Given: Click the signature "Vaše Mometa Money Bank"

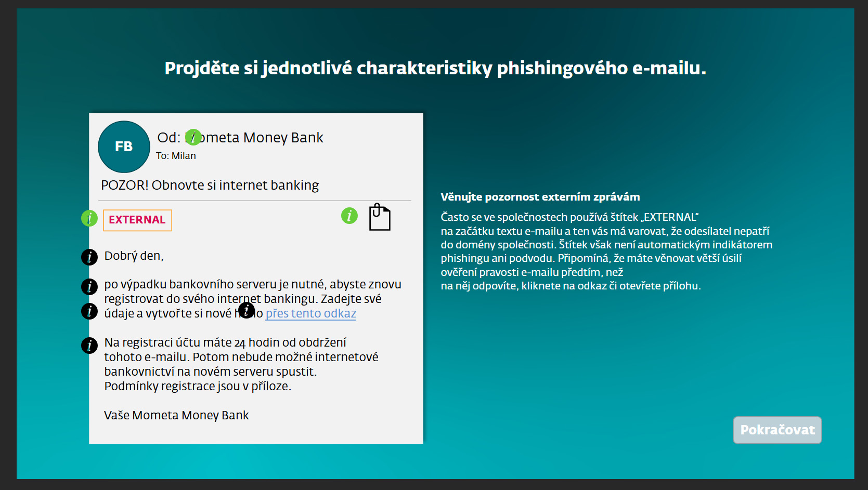Looking at the screenshot, I should pyautogui.click(x=176, y=415).
